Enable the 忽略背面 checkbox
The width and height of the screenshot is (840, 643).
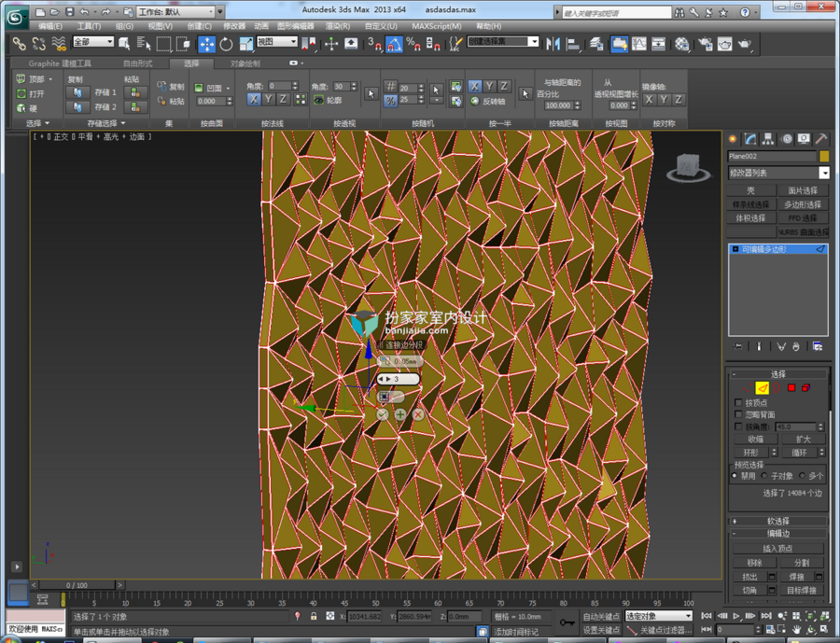click(738, 414)
